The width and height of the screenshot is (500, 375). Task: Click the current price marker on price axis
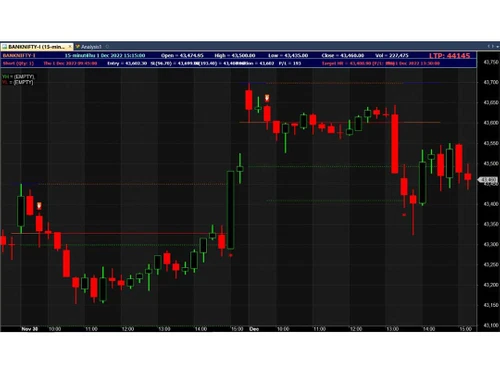488,180
